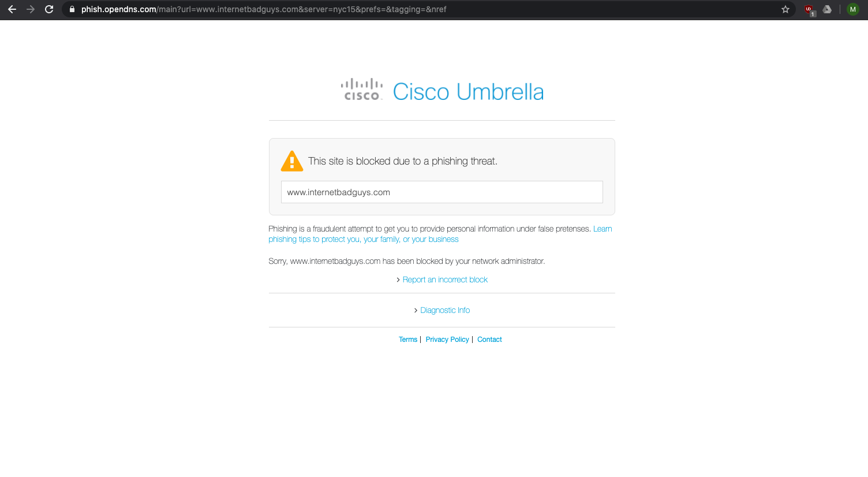This screenshot has height=477, width=868.
Task: Bookmark this page with the star icon
Action: (x=785, y=9)
